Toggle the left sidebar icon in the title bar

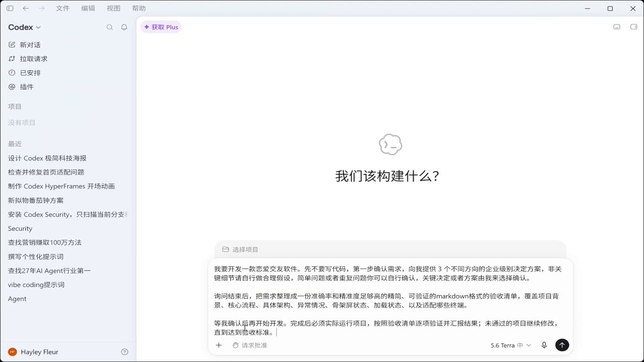pos(10,9)
